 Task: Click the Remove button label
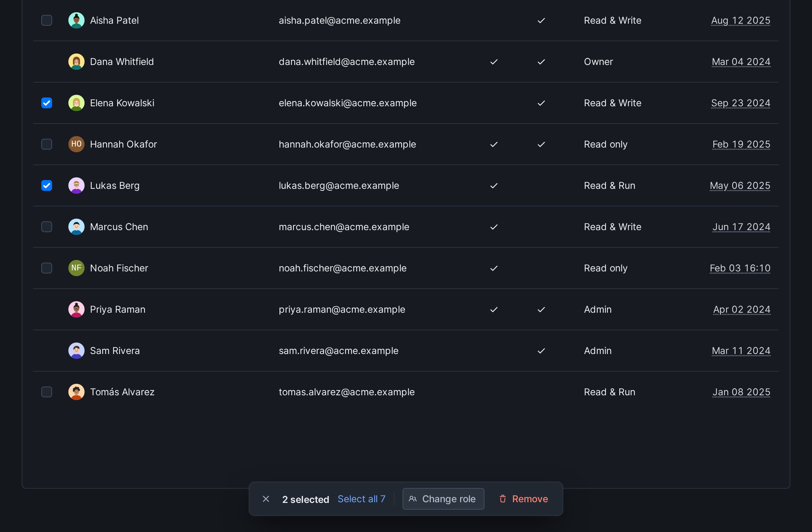pos(530,499)
